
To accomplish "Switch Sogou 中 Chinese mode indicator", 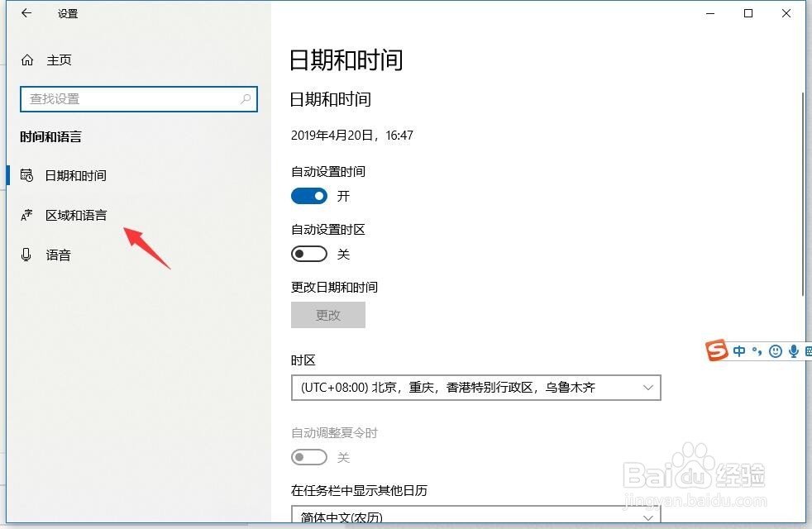I will coord(739,351).
